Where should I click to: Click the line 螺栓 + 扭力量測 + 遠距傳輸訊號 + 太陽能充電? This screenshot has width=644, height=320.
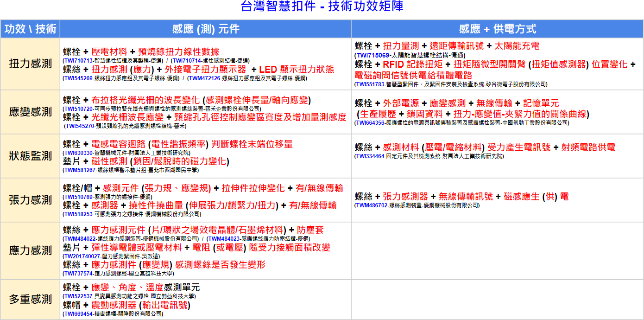coord(447,46)
